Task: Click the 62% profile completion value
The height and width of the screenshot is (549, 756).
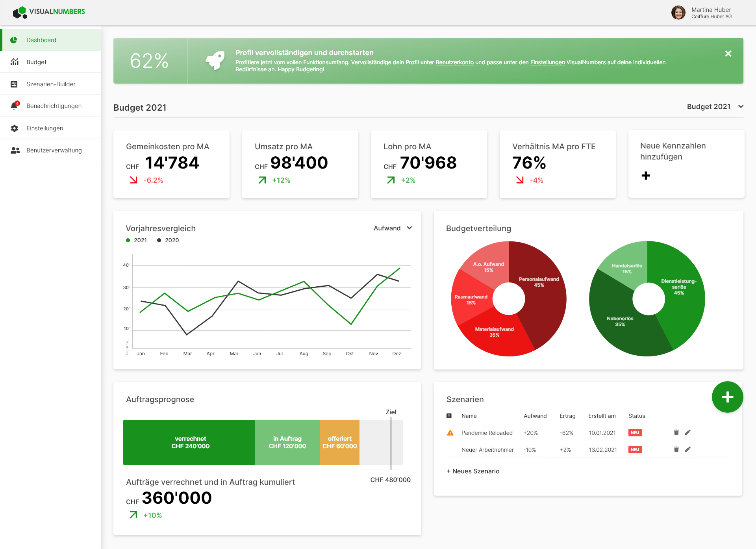Action: click(149, 61)
